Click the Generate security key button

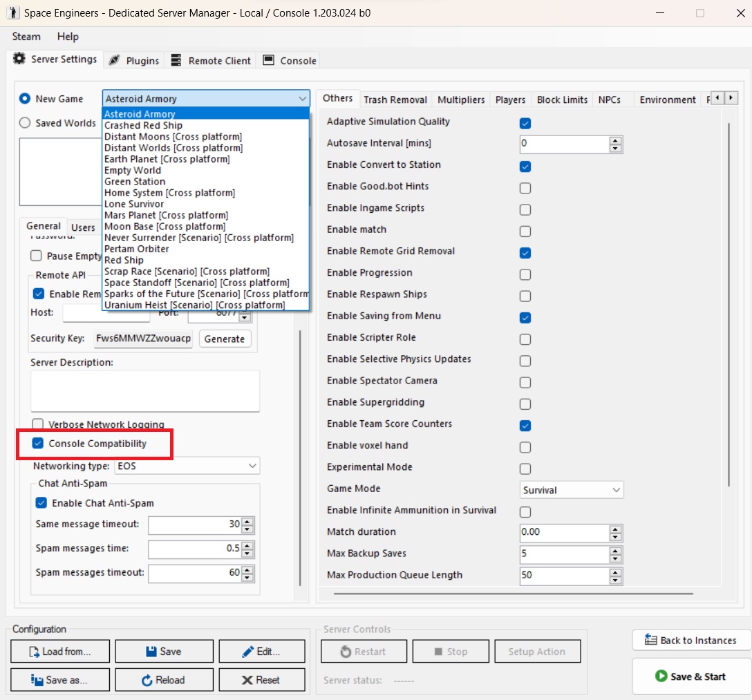225,339
